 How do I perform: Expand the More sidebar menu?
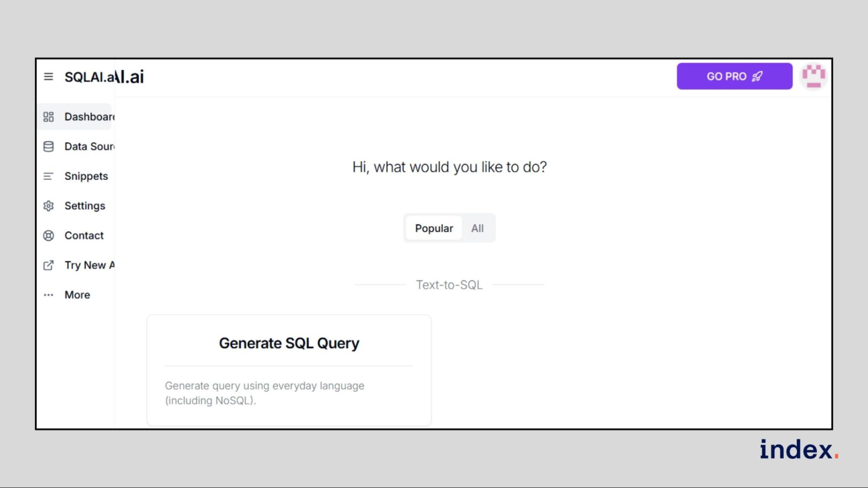click(77, 295)
